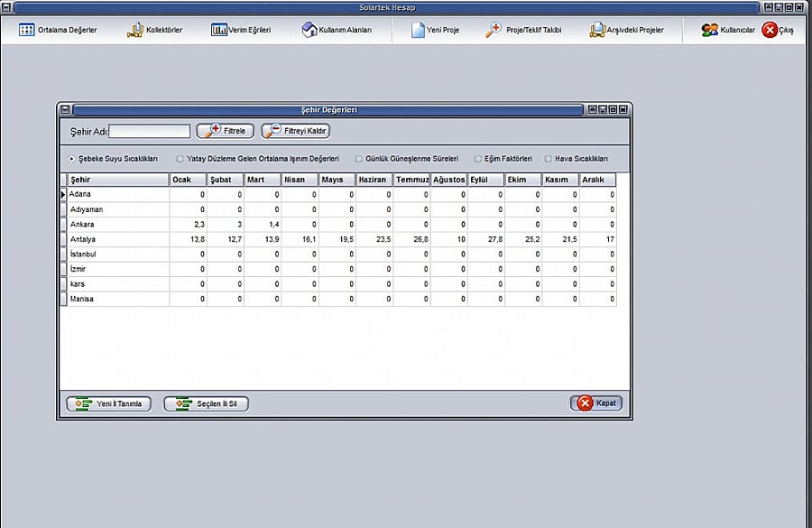Click the red Çıkış exit icon
Screen dimensions: 812x528
(x=770, y=30)
